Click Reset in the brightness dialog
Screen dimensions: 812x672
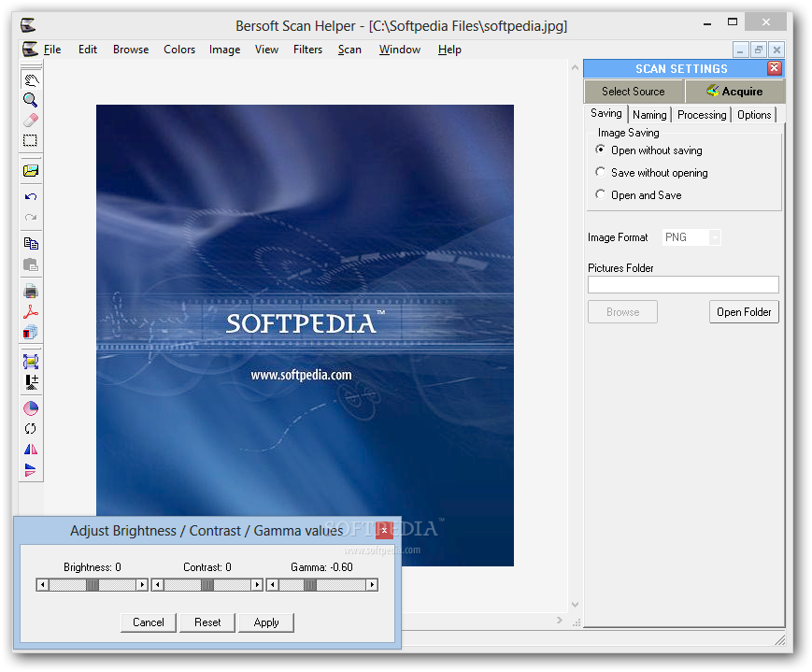207,622
